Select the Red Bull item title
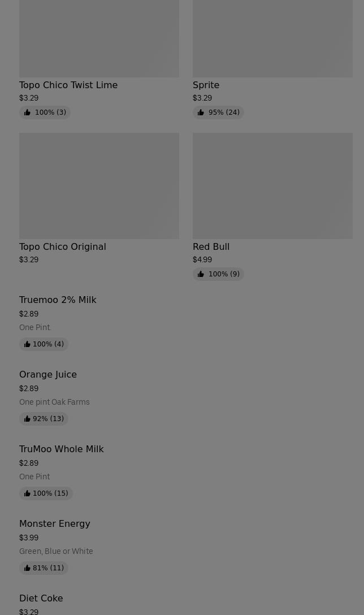The height and width of the screenshot is (615, 364). coord(211,246)
